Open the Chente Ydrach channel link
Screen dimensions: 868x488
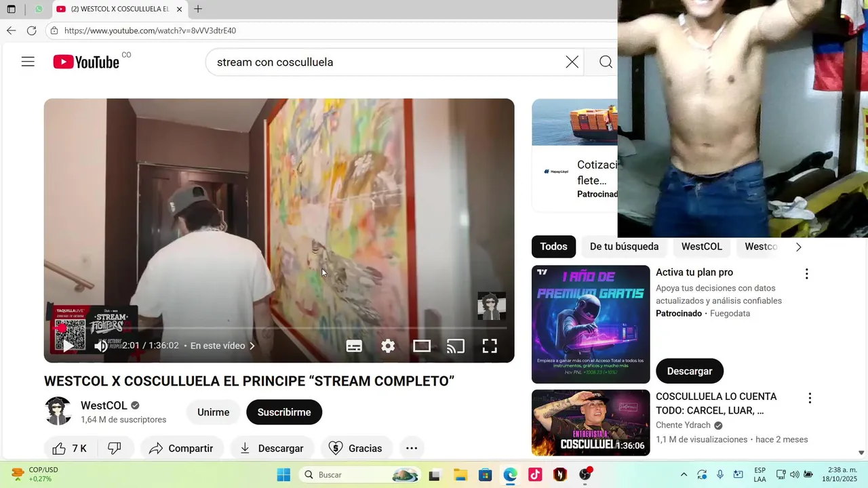point(683,425)
